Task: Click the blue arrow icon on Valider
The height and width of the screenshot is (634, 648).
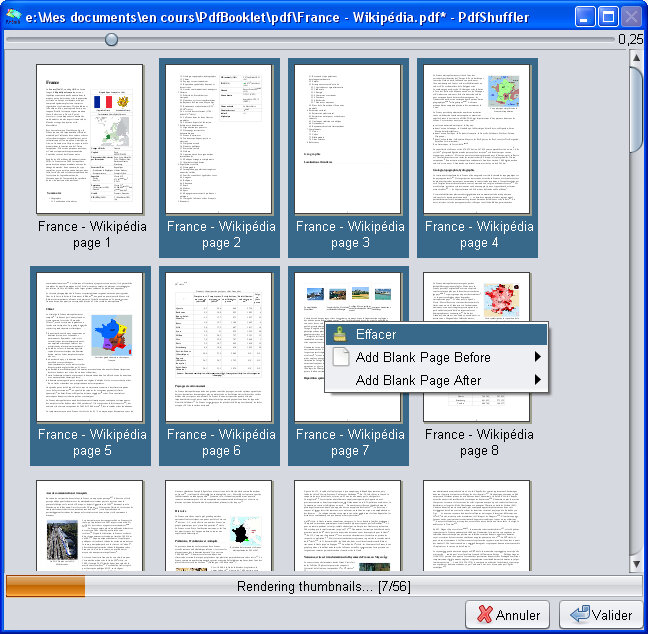Action: 580,614
